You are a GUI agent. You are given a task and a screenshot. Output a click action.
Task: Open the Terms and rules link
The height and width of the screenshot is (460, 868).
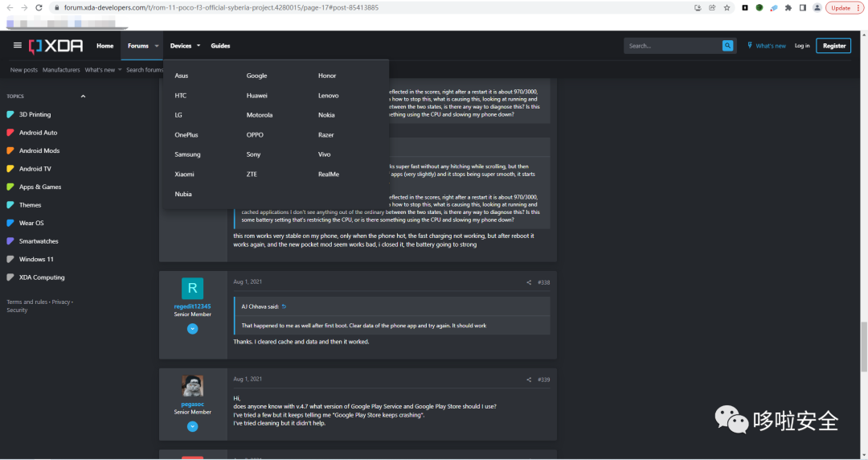coord(27,302)
